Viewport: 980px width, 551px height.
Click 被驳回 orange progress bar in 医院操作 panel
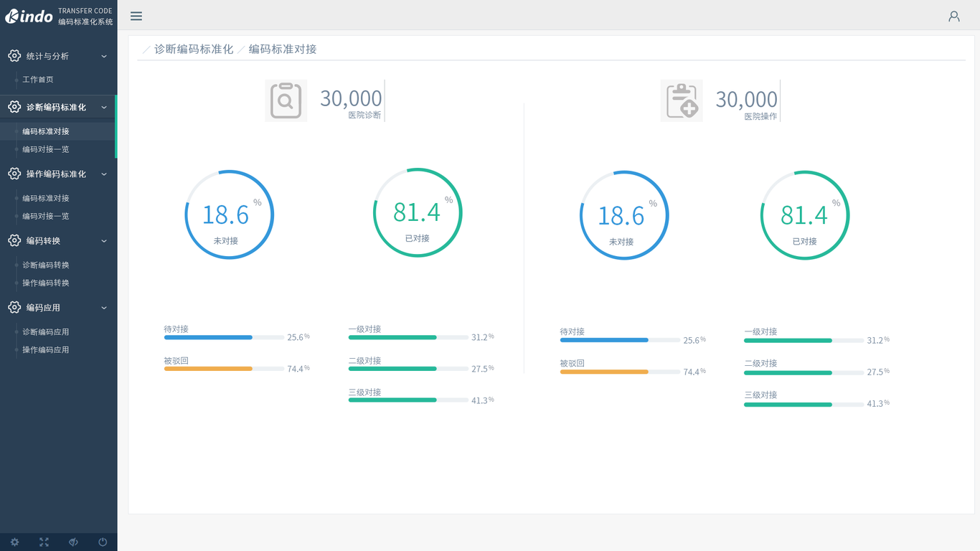[620, 372]
